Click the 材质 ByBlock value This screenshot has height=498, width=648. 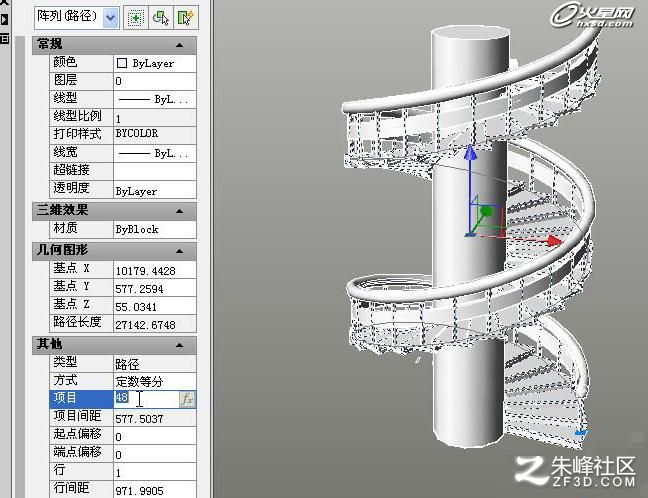155,229
